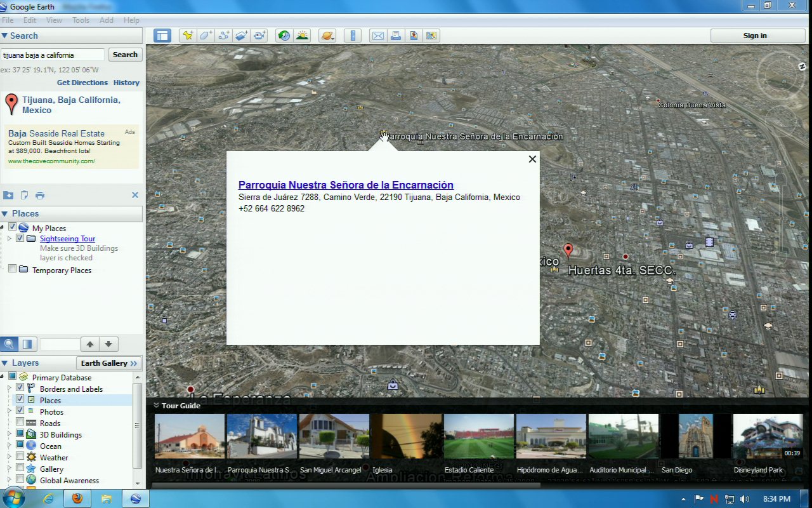
Task: Click the Email envelope icon in toolbar
Action: [378, 36]
